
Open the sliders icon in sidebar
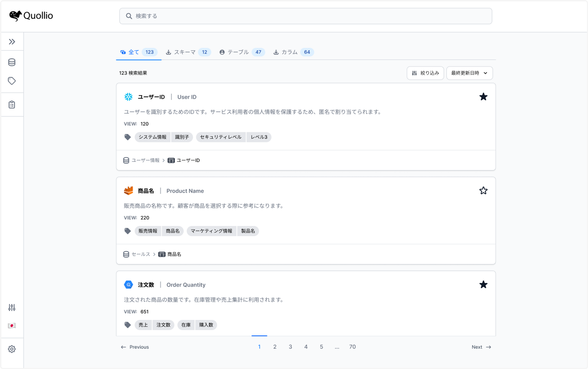point(12,308)
